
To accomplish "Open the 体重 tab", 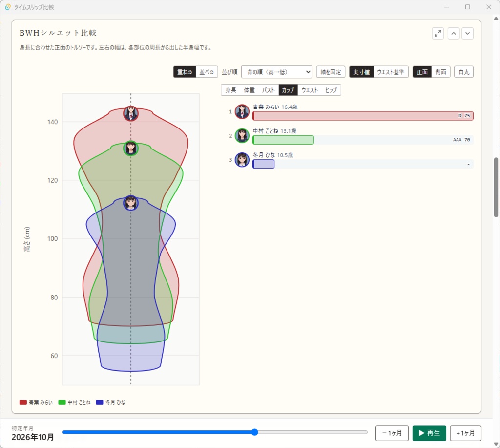I will 250,90.
